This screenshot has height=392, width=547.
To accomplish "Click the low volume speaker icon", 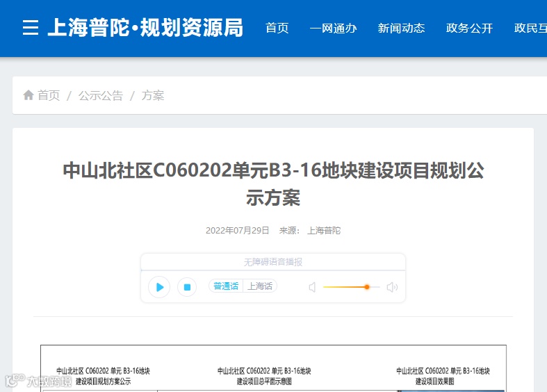I will (312, 287).
